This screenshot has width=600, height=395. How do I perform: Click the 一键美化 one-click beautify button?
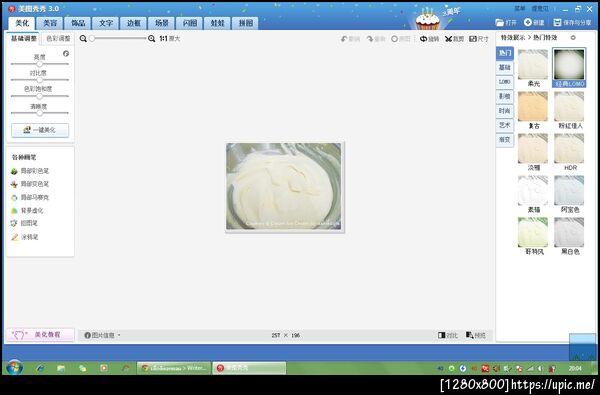click(x=40, y=130)
